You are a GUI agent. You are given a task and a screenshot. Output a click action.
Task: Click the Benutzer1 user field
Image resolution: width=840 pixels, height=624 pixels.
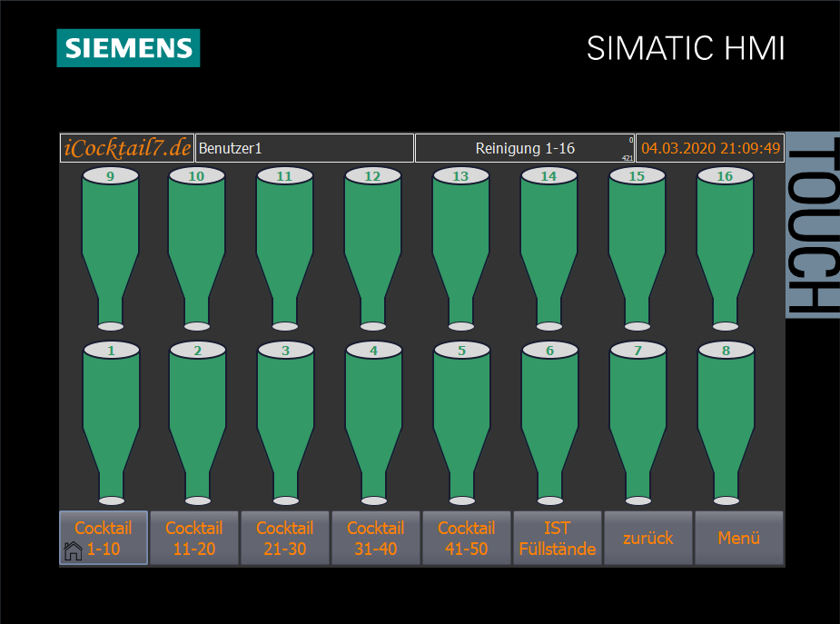point(304,148)
